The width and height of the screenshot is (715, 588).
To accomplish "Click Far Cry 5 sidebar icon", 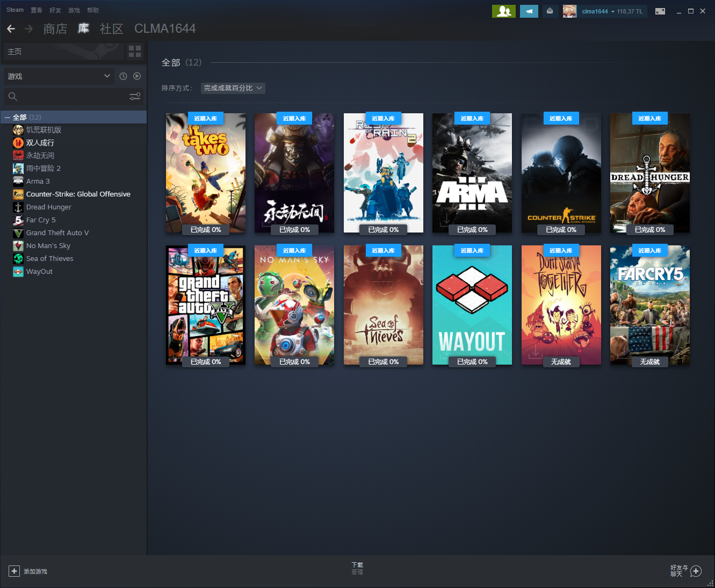I will click(18, 220).
